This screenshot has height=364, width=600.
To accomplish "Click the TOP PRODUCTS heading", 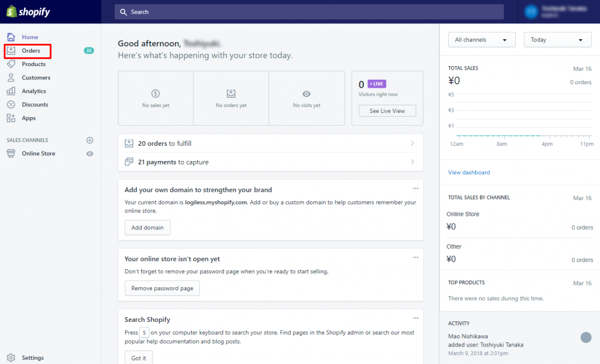I will click(x=466, y=283).
